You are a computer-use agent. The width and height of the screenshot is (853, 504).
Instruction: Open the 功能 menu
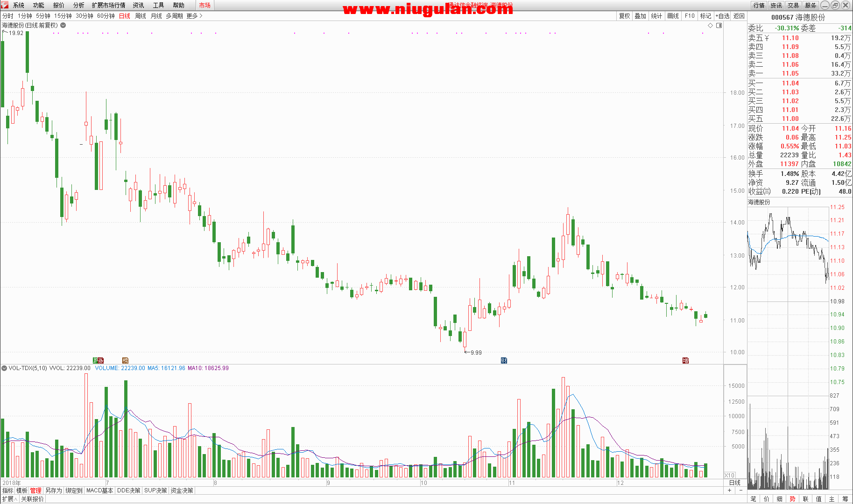39,5
